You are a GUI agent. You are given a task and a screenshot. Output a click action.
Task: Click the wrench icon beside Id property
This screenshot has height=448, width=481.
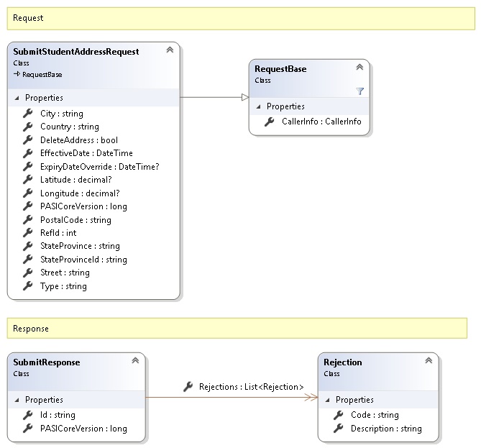(x=28, y=415)
